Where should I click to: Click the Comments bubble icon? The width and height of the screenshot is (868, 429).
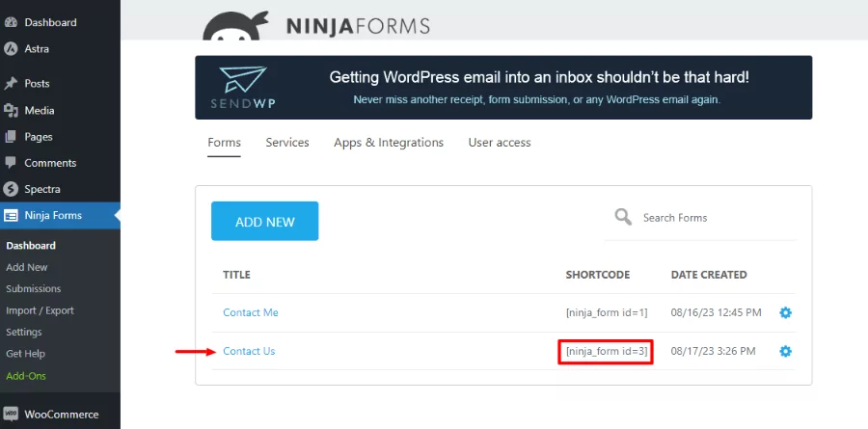[11, 163]
